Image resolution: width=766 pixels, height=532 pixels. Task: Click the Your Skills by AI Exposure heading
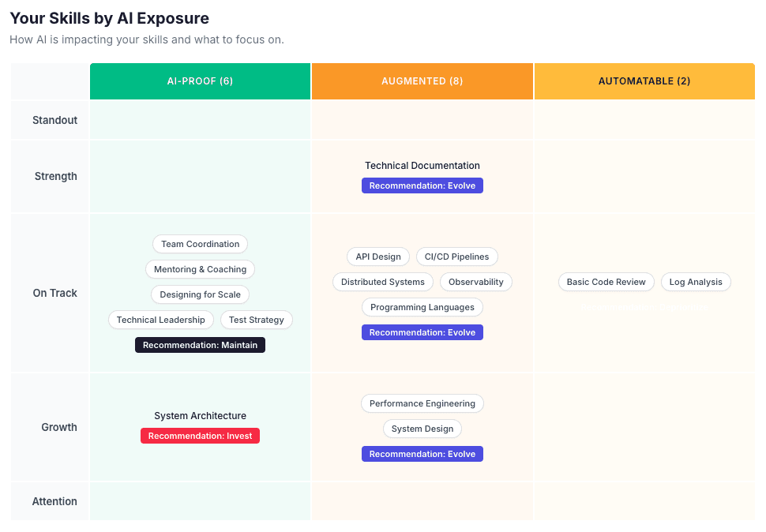pos(110,18)
